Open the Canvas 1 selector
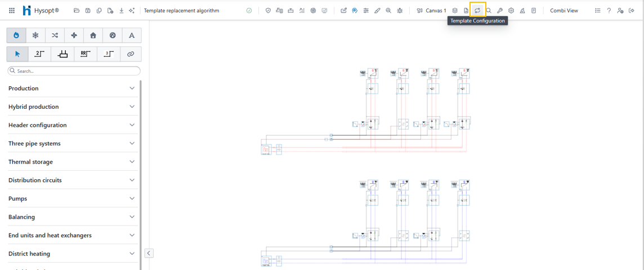The image size is (644, 270). [x=431, y=11]
